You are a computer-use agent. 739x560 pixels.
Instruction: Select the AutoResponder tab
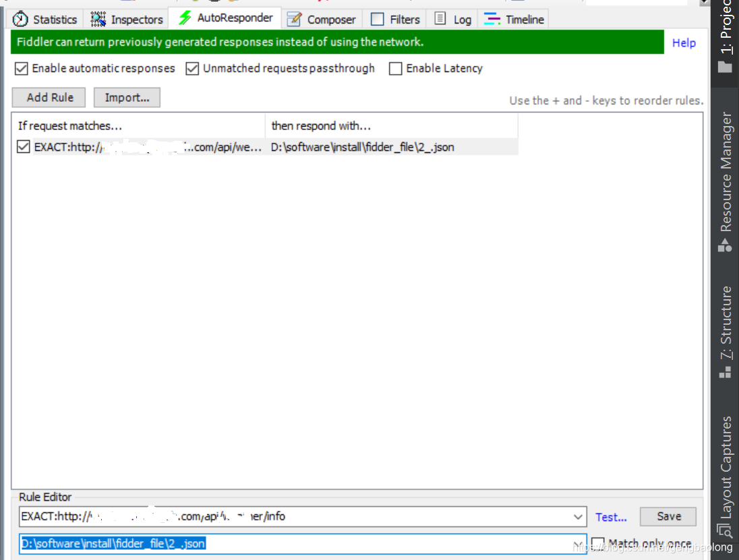point(225,18)
